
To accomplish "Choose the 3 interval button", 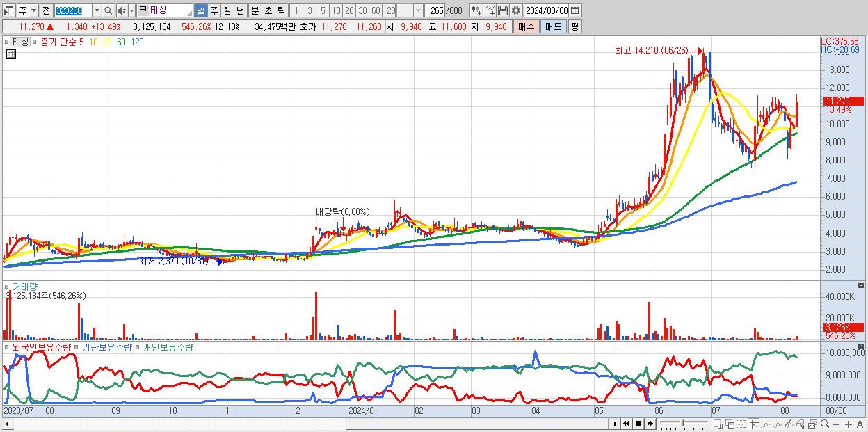I will (310, 10).
